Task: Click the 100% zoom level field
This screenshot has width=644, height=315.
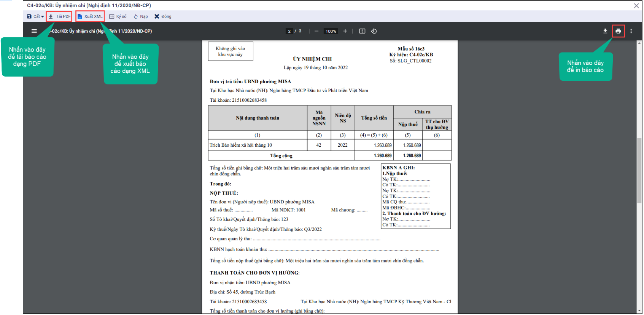Action: coord(331,31)
